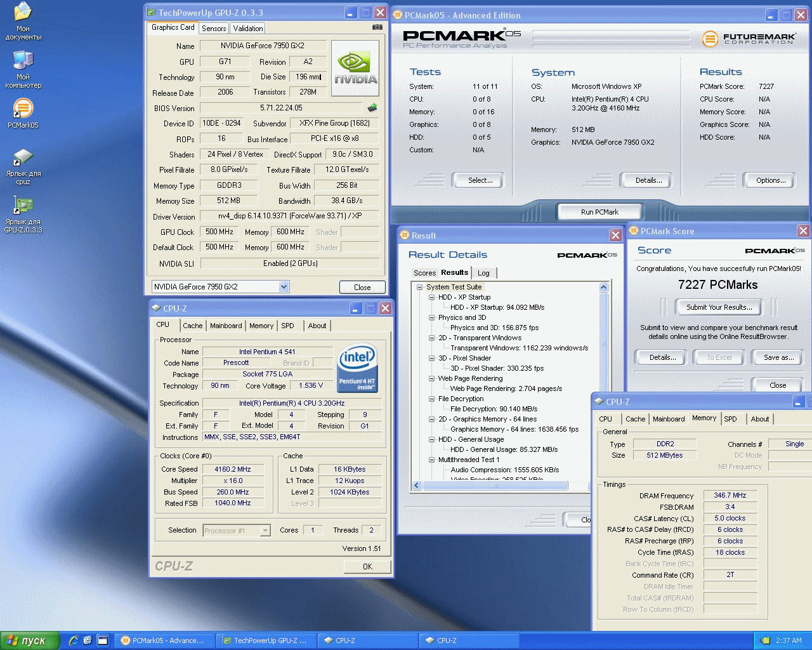Screen dimensions: 812x650
Task: Collapse the 2D - Transparent Windows node
Action: 431,338
